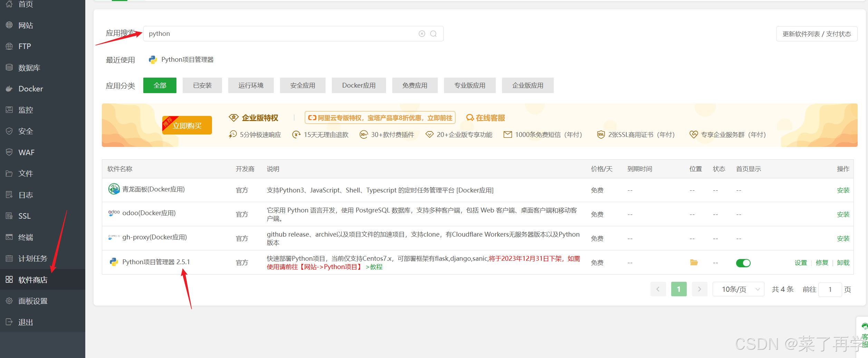Click the 到期时间 column header
The image size is (868, 358).
(639, 169)
